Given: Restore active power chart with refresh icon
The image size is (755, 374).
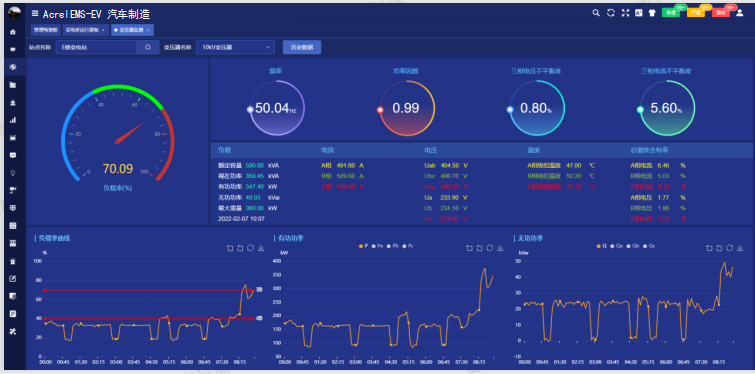Looking at the screenshot, I should click(489, 248).
